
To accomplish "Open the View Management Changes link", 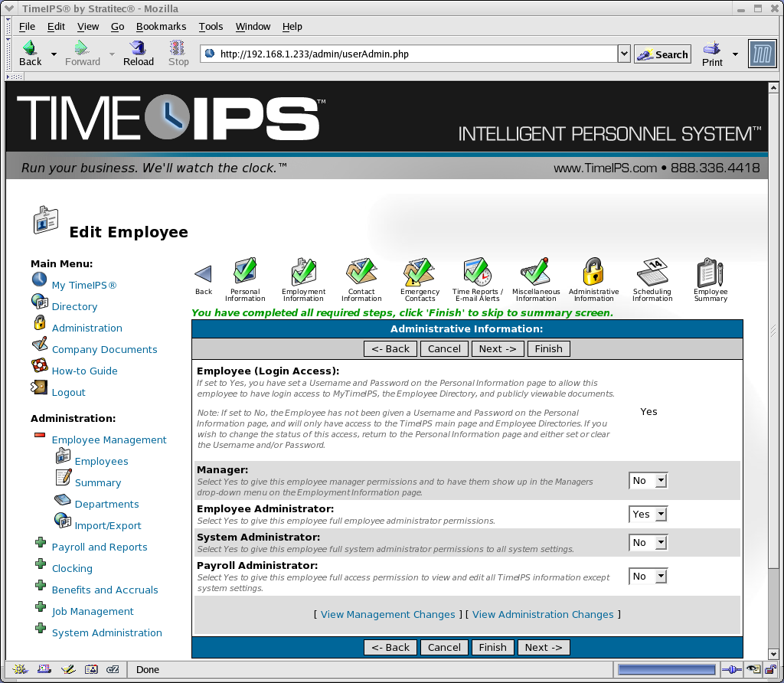I will pos(388,614).
